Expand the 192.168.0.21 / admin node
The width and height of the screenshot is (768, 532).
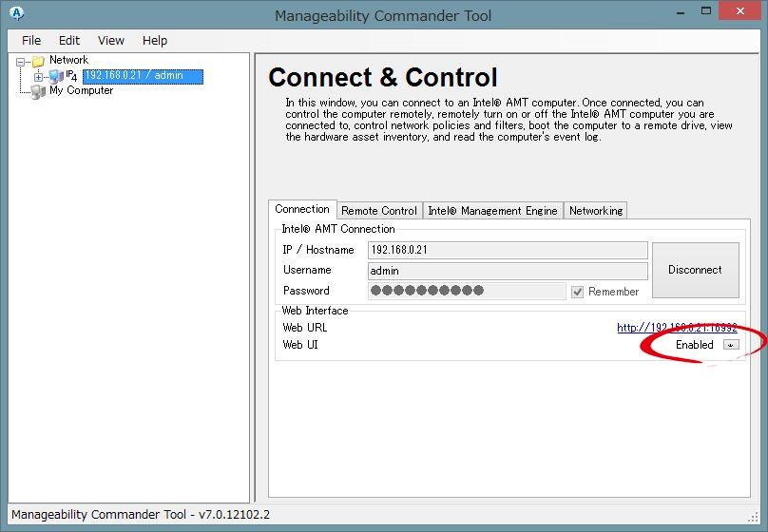38,77
